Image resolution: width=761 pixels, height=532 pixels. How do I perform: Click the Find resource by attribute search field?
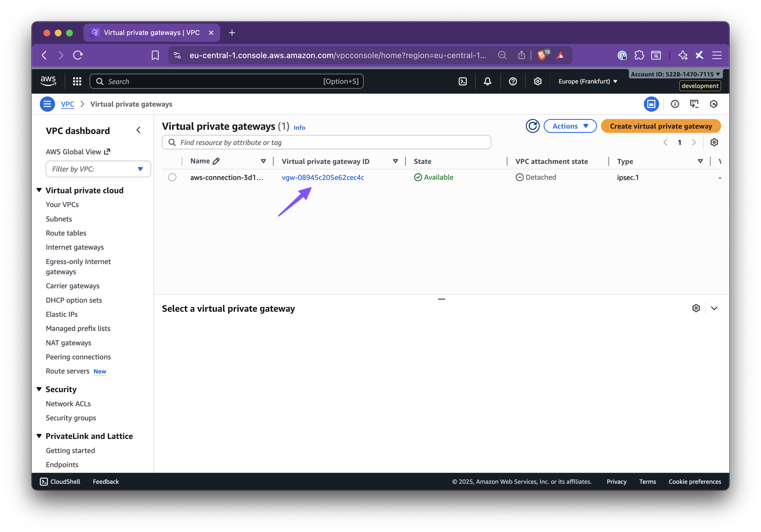tap(327, 143)
